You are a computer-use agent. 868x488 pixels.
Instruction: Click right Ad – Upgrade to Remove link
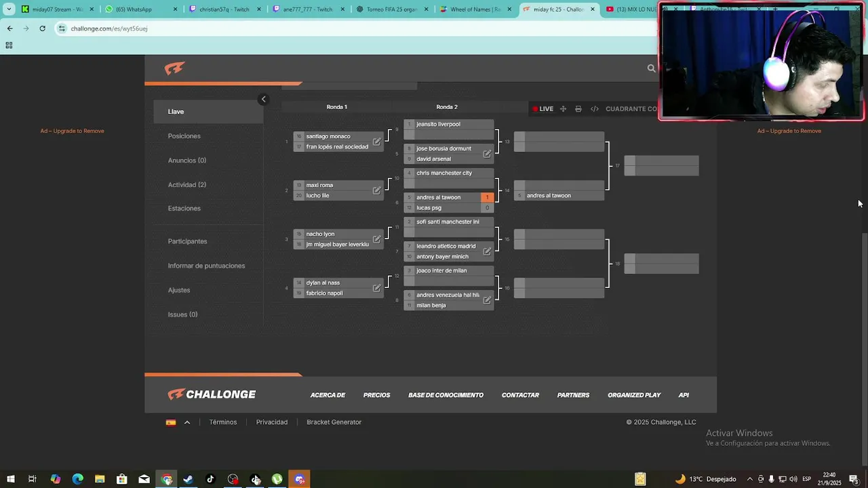789,131
